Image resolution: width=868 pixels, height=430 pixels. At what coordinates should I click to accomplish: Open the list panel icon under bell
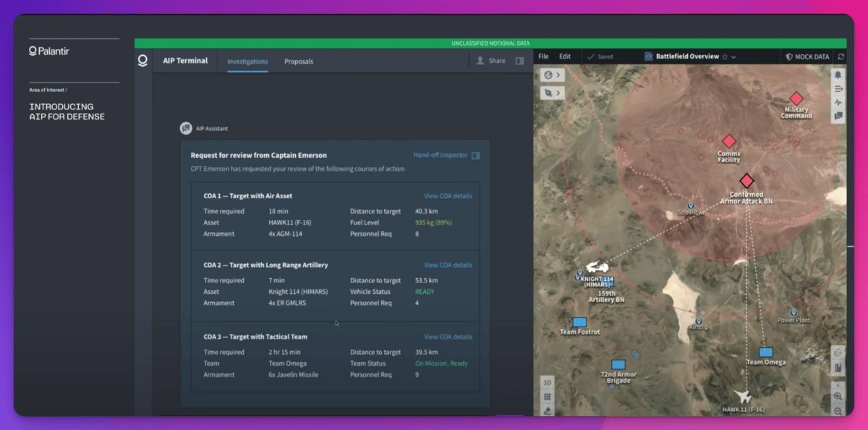(x=838, y=88)
